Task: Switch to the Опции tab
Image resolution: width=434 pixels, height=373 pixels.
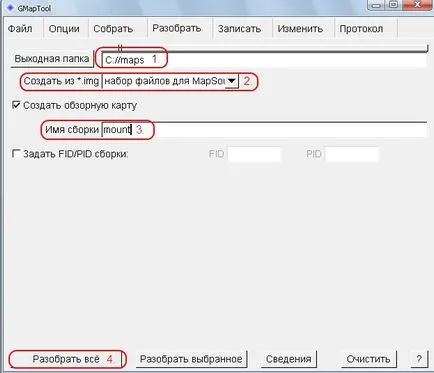Action: click(x=64, y=29)
